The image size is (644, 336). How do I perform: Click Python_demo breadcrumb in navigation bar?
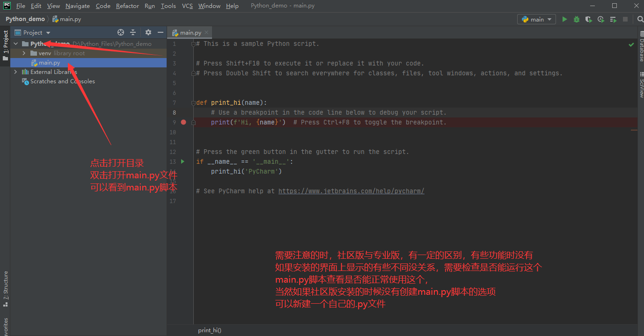(25, 19)
